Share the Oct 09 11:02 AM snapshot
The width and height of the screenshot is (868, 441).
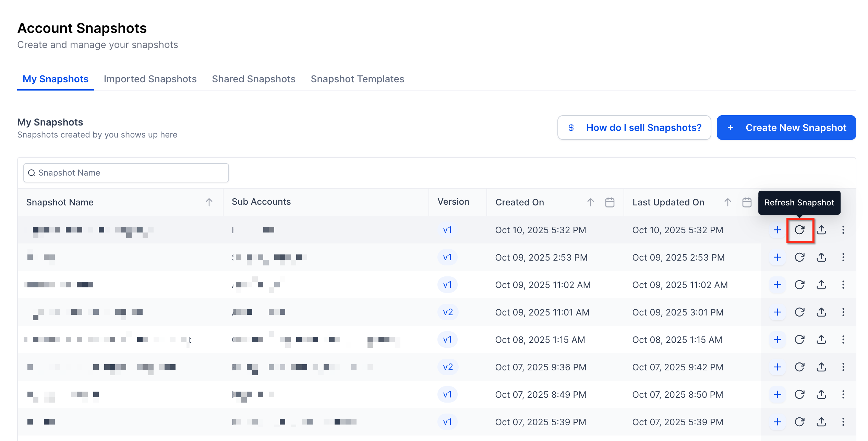point(821,285)
